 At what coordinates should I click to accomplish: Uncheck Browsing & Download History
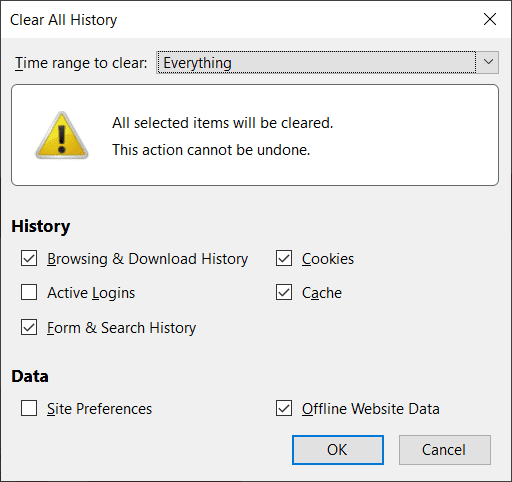[29, 259]
